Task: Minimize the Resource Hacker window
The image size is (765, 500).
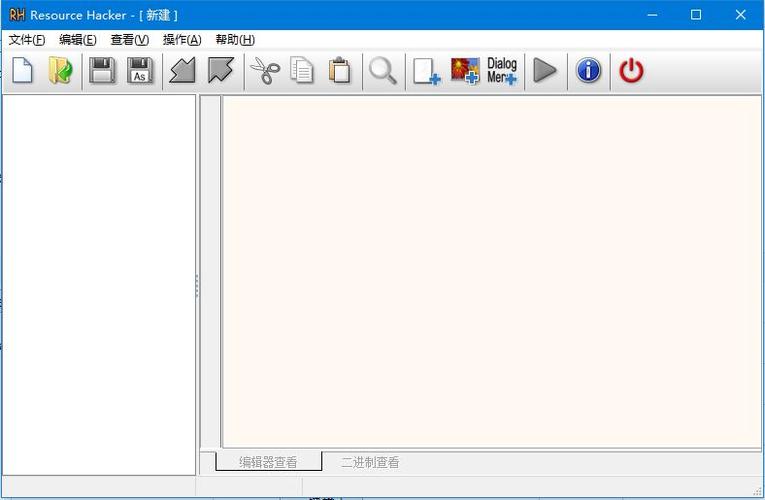Action: click(x=652, y=15)
